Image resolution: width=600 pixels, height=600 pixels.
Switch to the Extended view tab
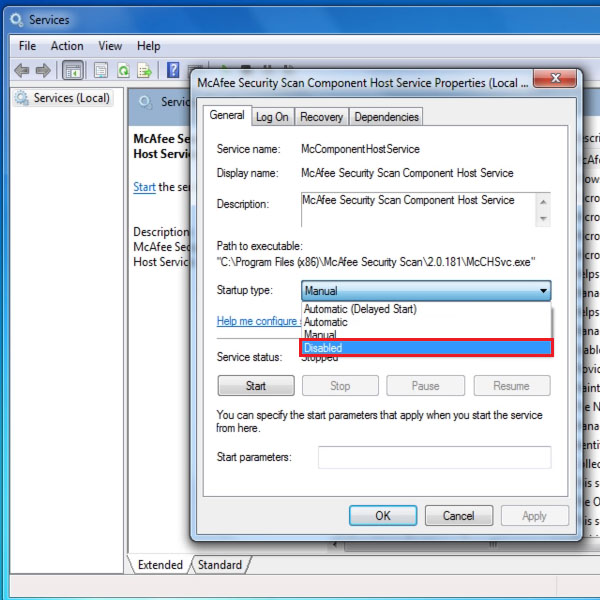click(160, 565)
